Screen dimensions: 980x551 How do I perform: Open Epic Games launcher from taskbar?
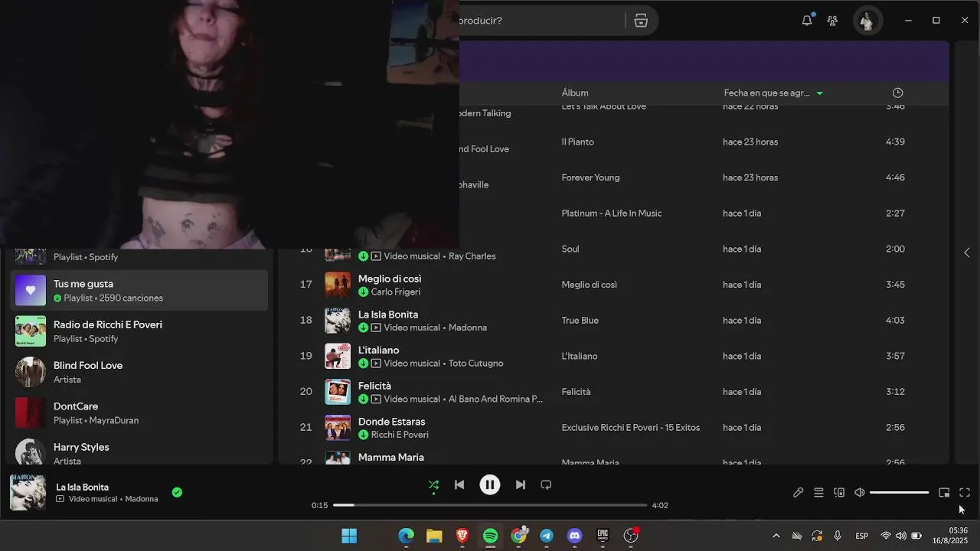tap(603, 536)
